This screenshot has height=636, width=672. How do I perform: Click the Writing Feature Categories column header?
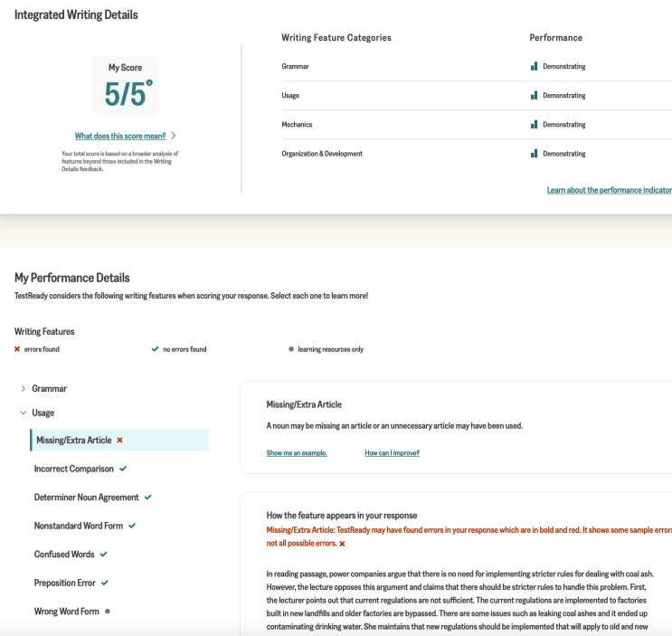[336, 38]
